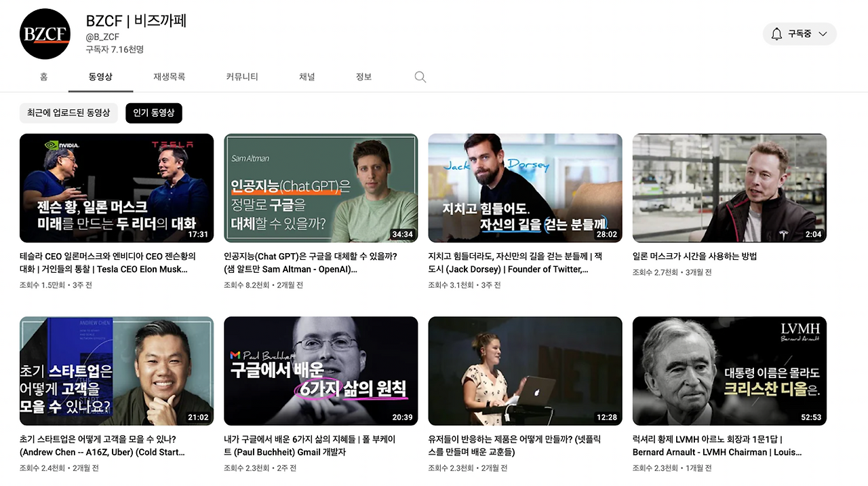Screen dimensions: 868x486
Task: Click the title 유저들이 반응하는 제품은 어떻게 만들까?
Action: tap(513, 445)
